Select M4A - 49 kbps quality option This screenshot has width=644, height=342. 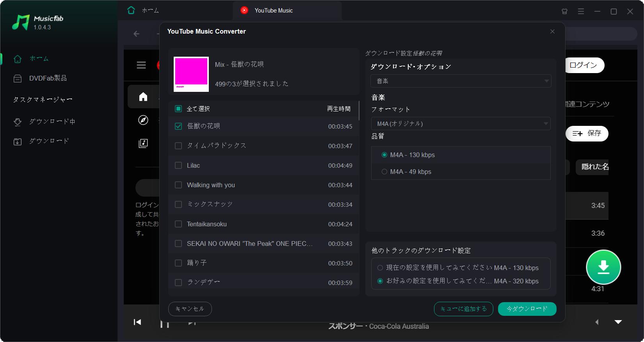tap(384, 172)
